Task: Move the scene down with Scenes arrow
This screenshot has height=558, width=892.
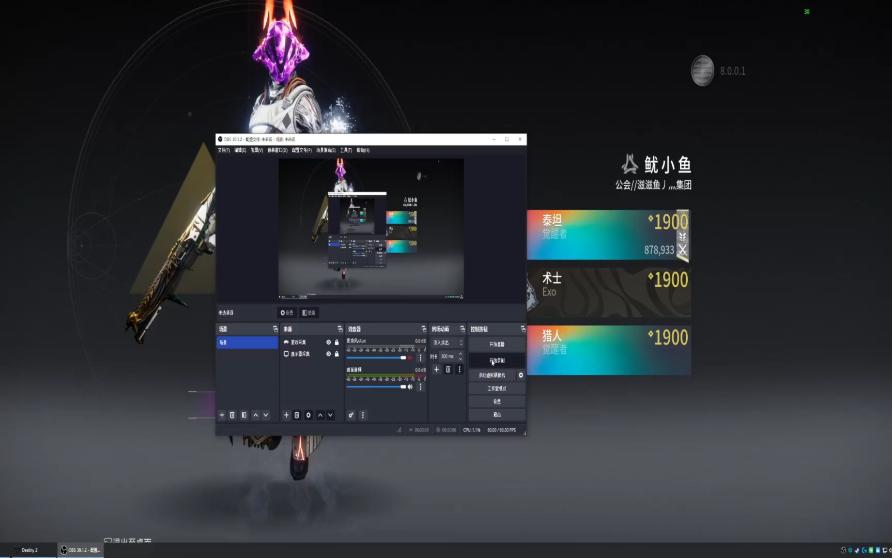Action: 266,415
